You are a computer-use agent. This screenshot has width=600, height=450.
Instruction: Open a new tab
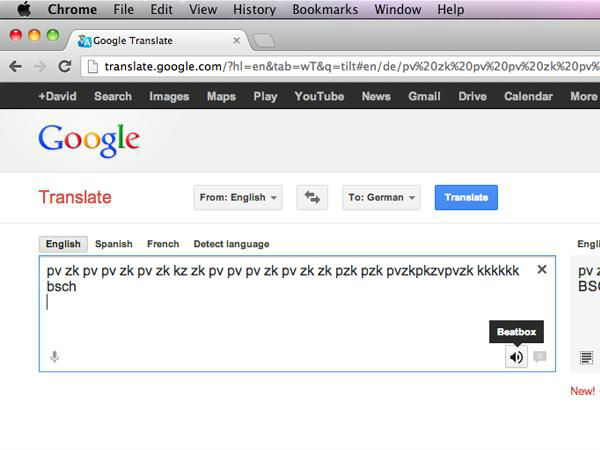264,41
